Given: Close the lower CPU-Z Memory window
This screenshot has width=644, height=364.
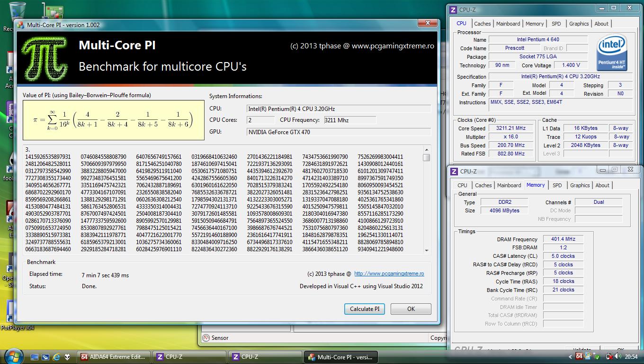Looking at the screenshot, I should coord(630,169).
